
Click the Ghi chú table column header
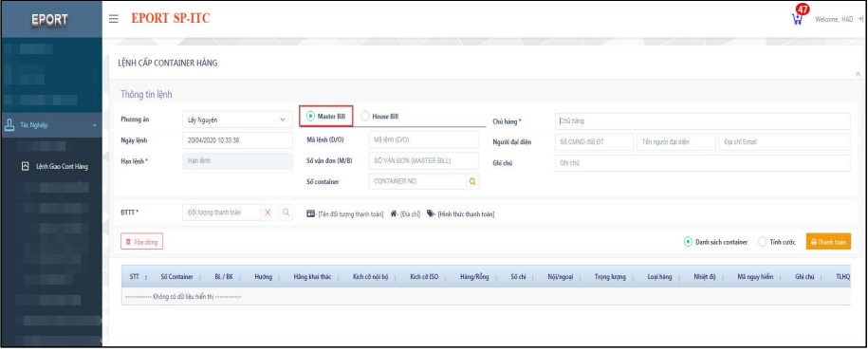click(x=805, y=277)
